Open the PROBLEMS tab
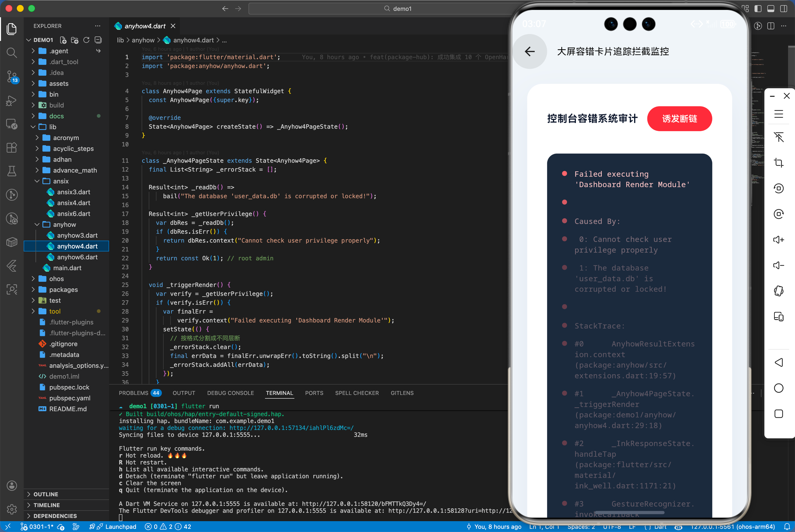The height and width of the screenshot is (532, 795). coord(133,393)
